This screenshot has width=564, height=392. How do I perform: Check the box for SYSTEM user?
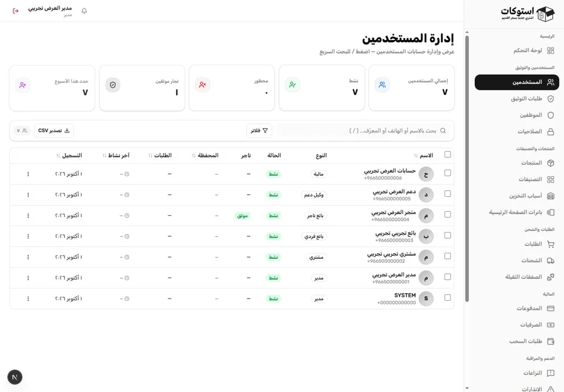(448, 298)
